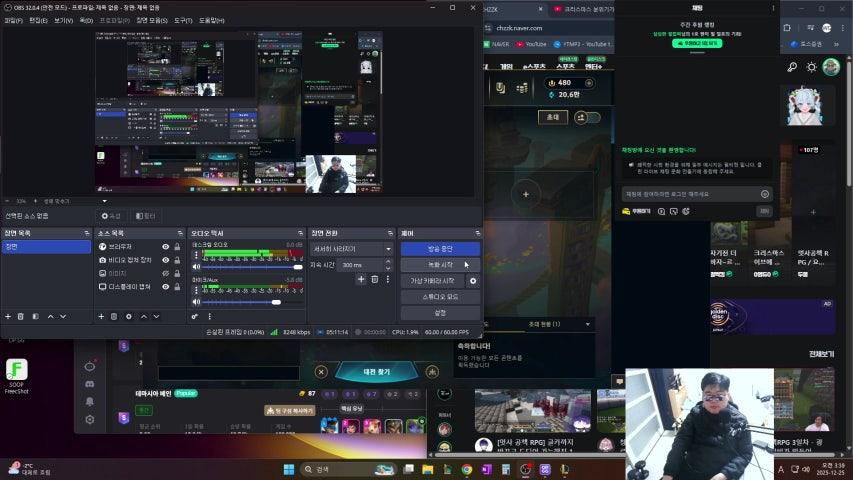Open virtual camera settings gear
Viewport: 853px width, 480px height.
473,281
